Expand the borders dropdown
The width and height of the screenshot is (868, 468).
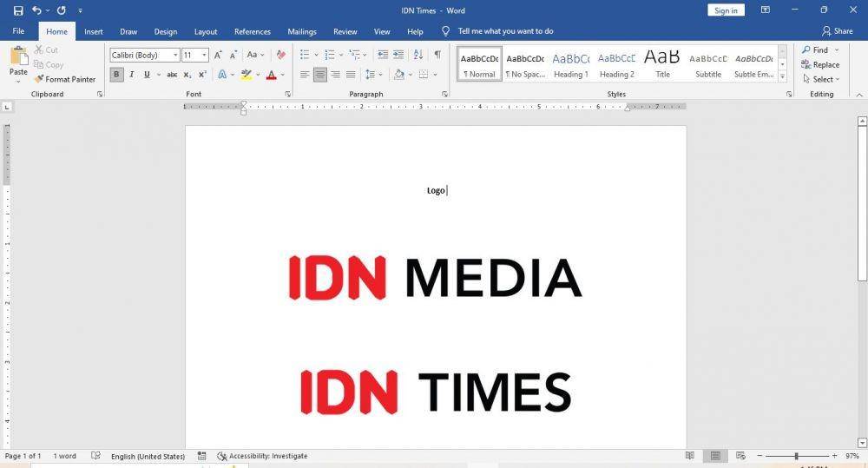point(435,74)
